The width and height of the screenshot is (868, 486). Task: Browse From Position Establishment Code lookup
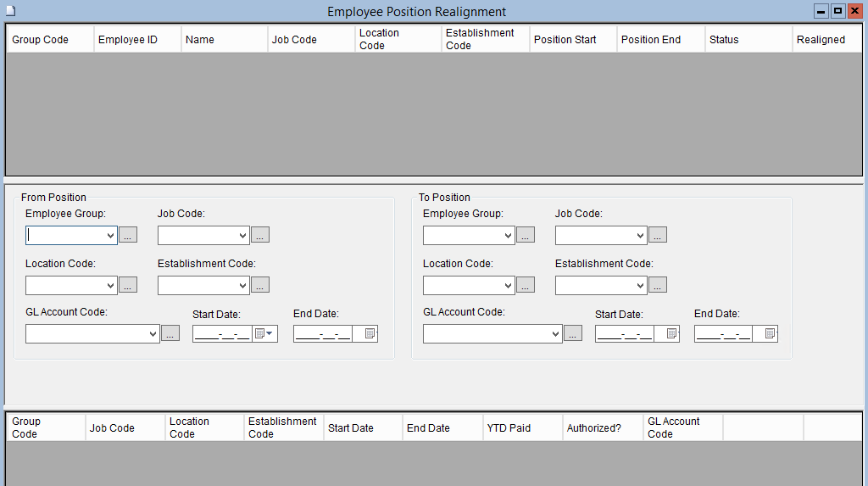(x=260, y=286)
